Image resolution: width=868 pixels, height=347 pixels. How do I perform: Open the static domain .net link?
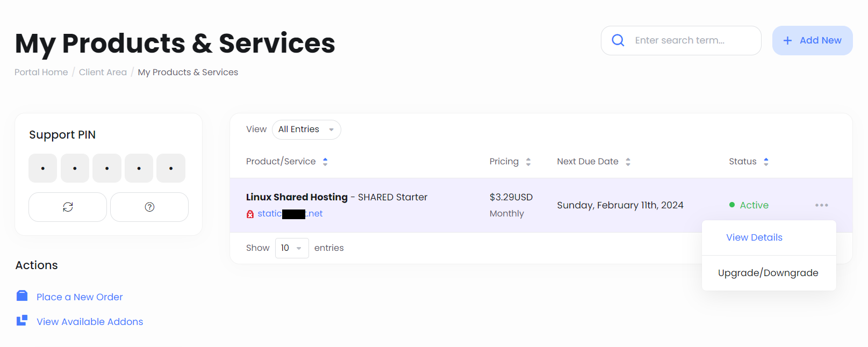pos(290,214)
